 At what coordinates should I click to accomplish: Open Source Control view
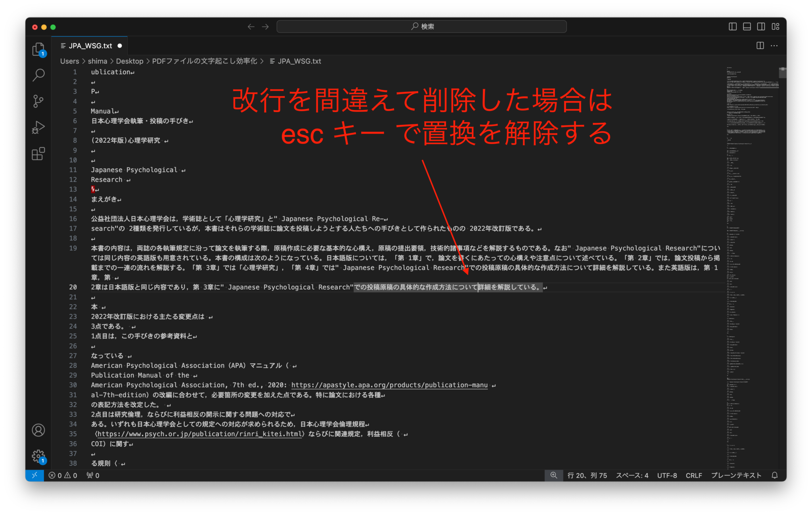click(38, 101)
